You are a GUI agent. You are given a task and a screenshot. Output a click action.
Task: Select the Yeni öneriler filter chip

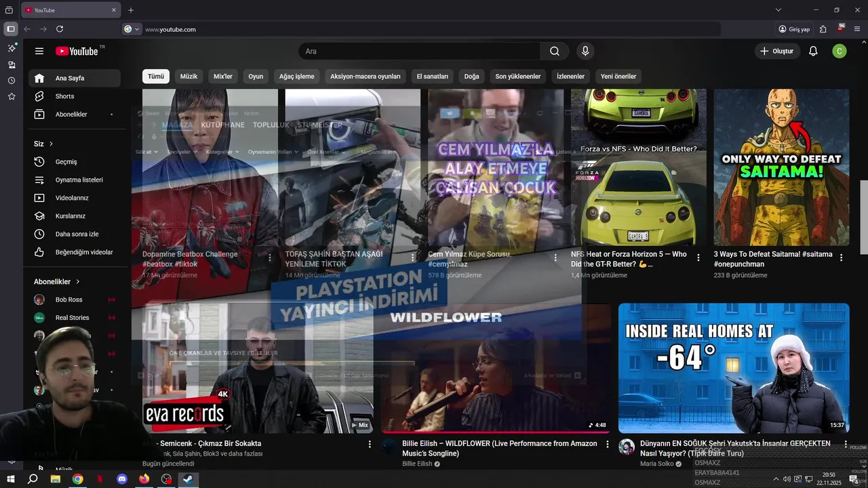pos(618,77)
